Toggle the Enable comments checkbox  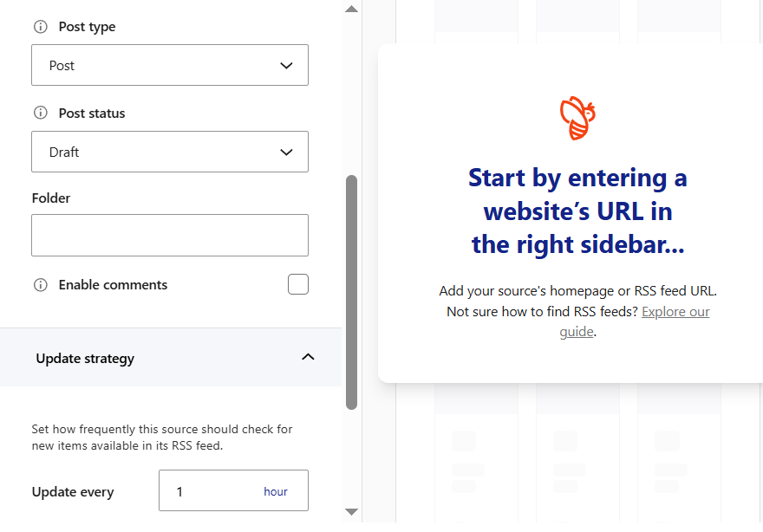297,284
